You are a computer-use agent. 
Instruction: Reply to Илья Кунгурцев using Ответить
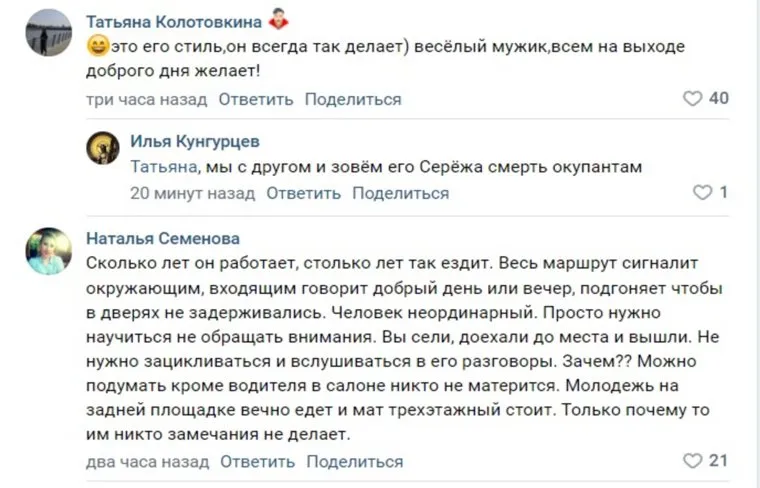(x=304, y=192)
